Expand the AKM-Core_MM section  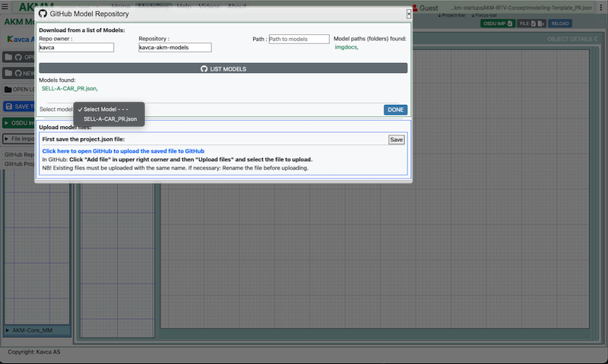click(x=7, y=331)
